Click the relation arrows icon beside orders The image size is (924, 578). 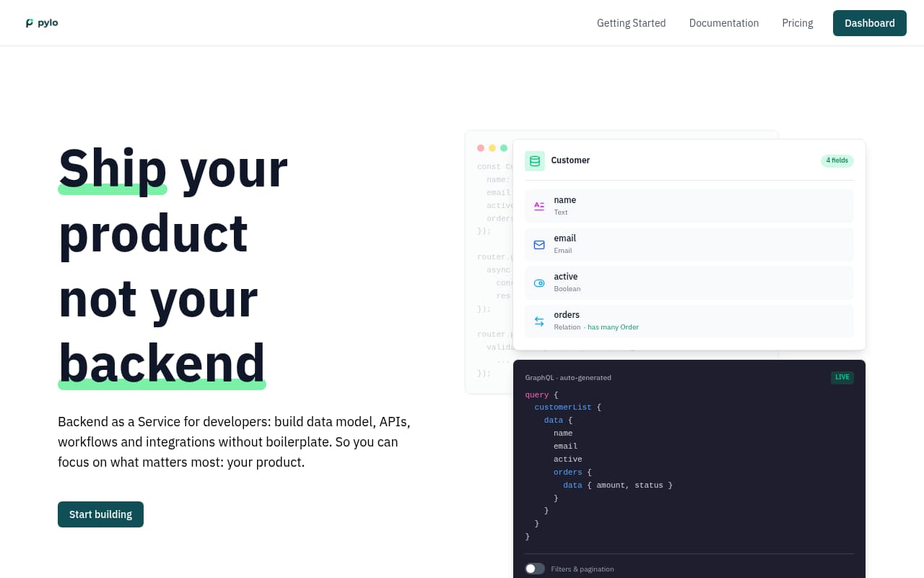539,321
